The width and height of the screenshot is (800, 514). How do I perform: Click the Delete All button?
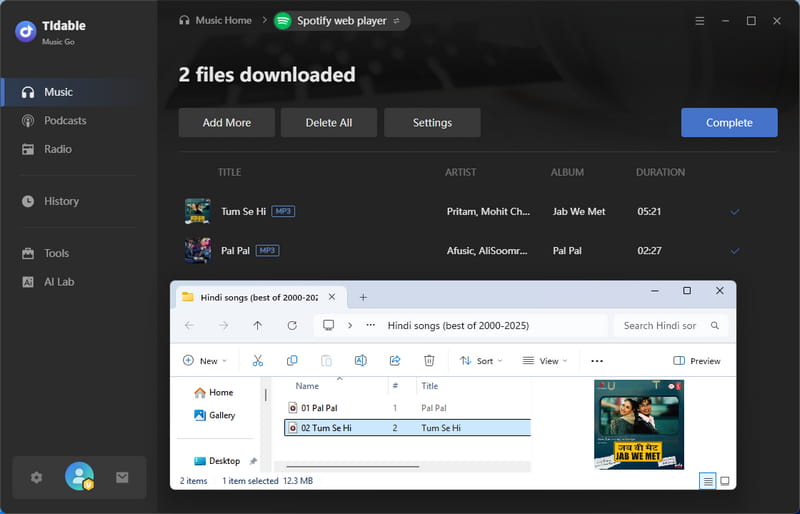tap(329, 123)
